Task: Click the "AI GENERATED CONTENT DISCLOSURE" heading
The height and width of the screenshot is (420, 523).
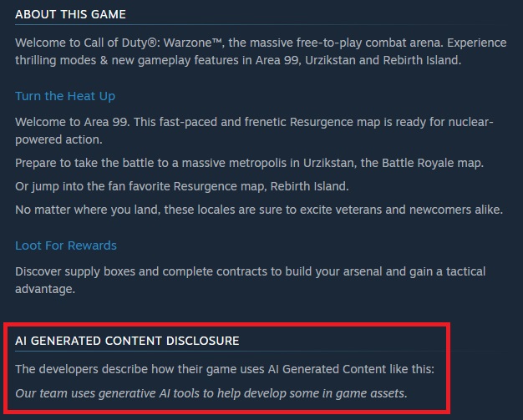Action: 127,341
